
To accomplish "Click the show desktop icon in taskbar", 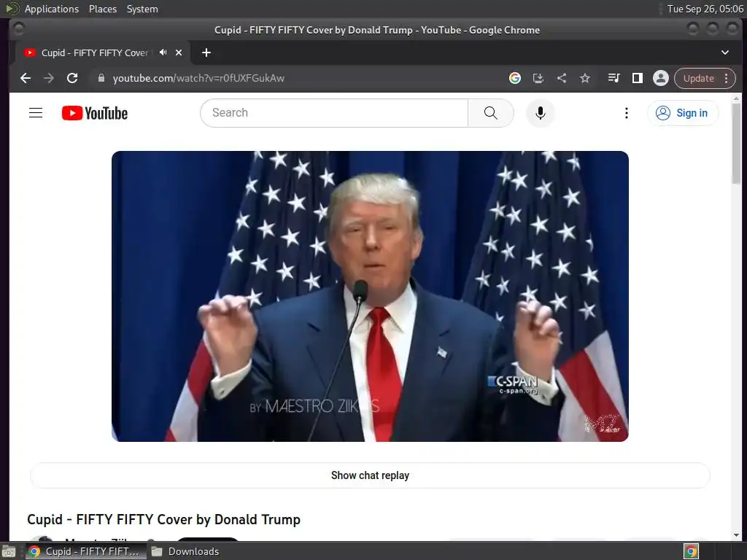I will coord(9,551).
